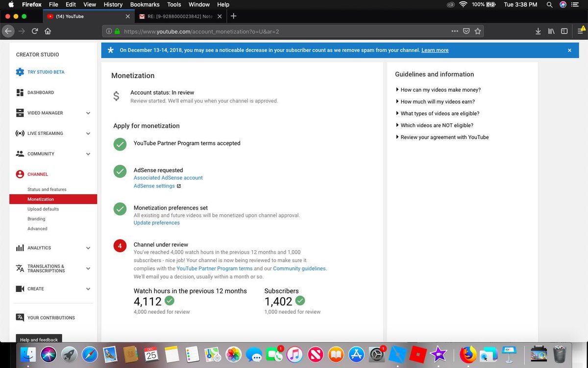Reload the current page
The height and width of the screenshot is (368, 588).
[x=35, y=31]
